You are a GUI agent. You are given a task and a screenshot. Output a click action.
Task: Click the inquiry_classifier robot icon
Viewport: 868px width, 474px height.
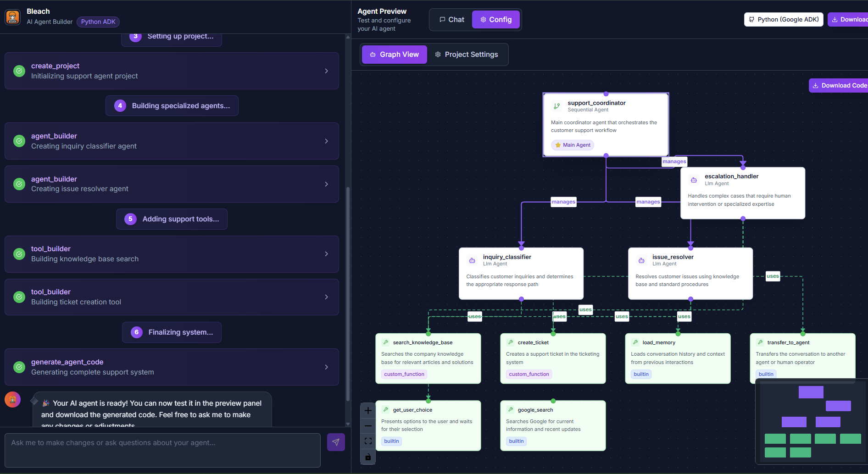pyautogui.click(x=472, y=260)
